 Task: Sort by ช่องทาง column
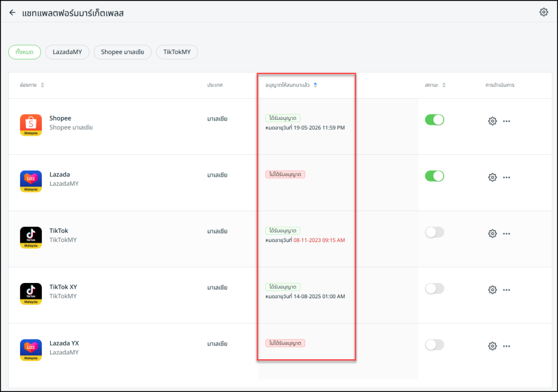tap(43, 85)
